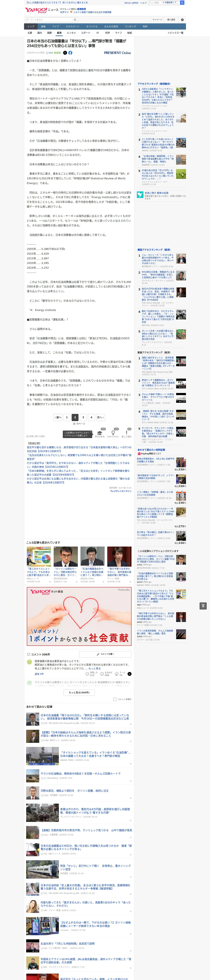Open マイページ link
Viewport: 210px width, 980px height.
[x=157, y=19]
